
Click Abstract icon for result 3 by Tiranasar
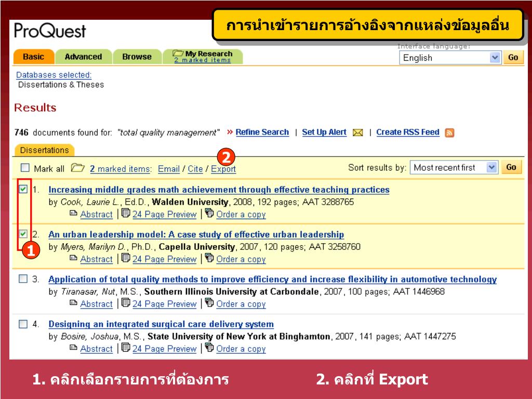tap(73, 303)
